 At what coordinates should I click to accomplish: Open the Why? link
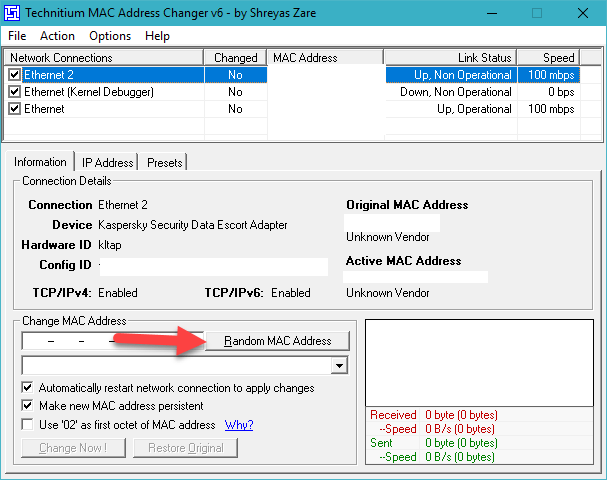(x=238, y=425)
